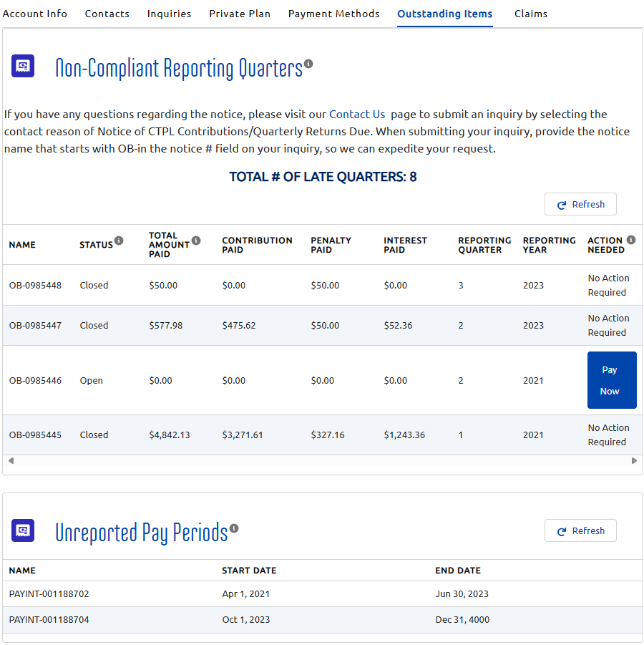Image resolution: width=644 pixels, height=645 pixels.
Task: Click the refresh arrow icon in bottom Refresh button
Action: coord(561,530)
